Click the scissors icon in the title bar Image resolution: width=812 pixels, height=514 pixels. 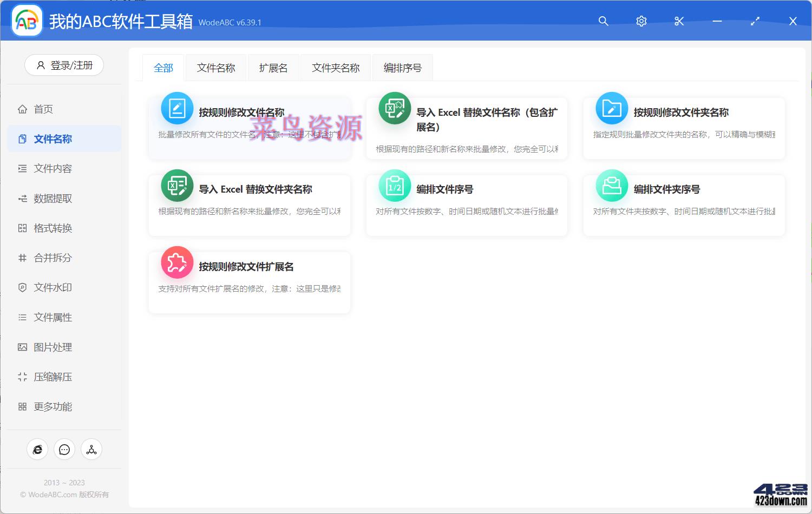pyautogui.click(x=679, y=21)
